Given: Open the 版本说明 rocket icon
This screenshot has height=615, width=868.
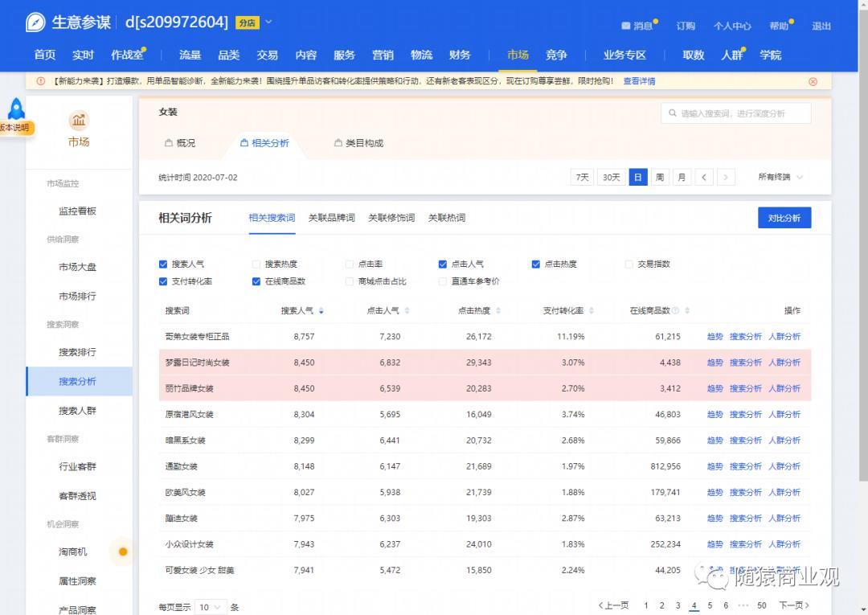Looking at the screenshot, I should pos(16,109).
